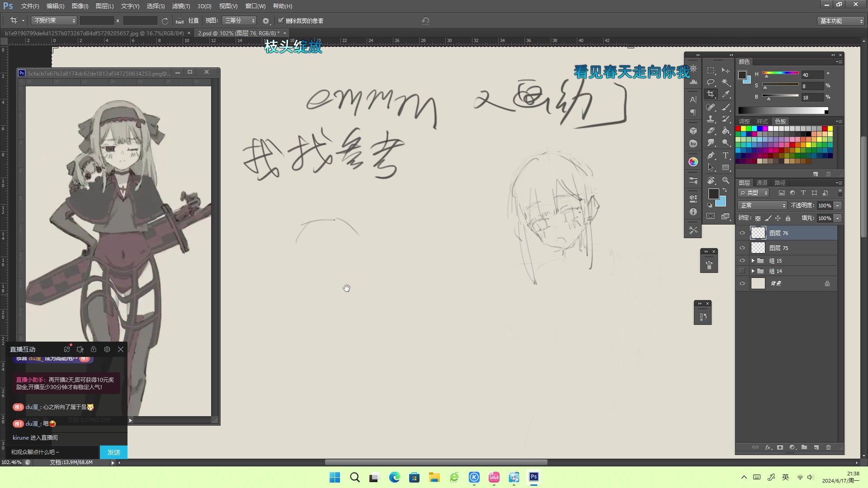Screen dimensions: 868x488
Task: Select the Brush tool
Action: coord(726,108)
